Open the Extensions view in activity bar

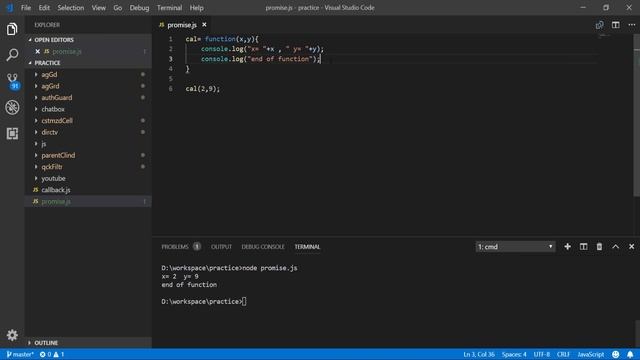[x=12, y=133]
